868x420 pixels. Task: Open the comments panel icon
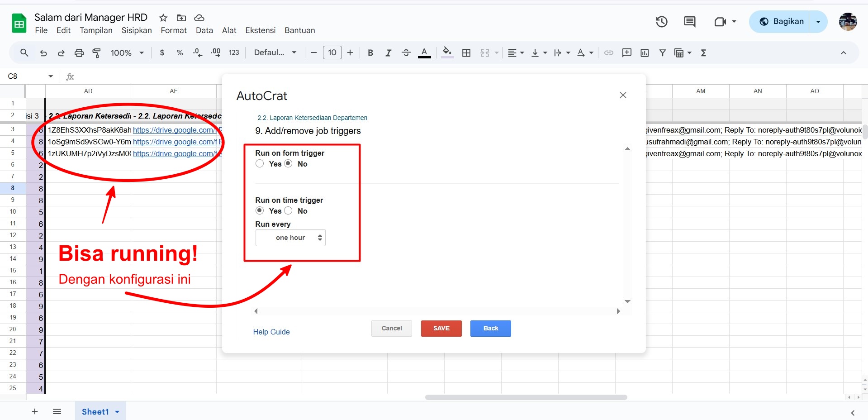(x=690, y=21)
